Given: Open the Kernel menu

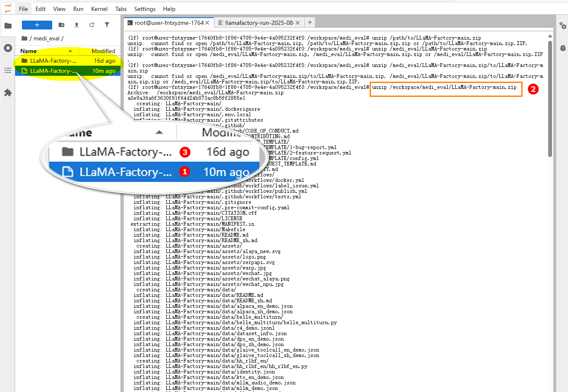Looking at the screenshot, I should (x=99, y=9).
